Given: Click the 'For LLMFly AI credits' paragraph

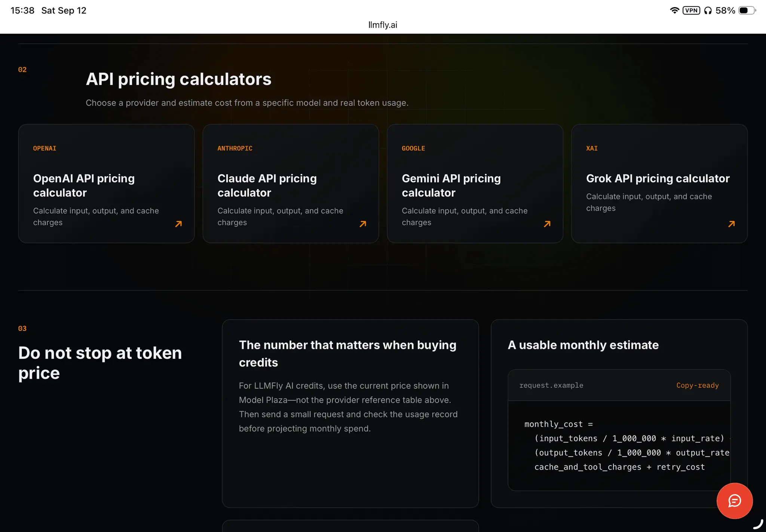Looking at the screenshot, I should click(x=348, y=407).
